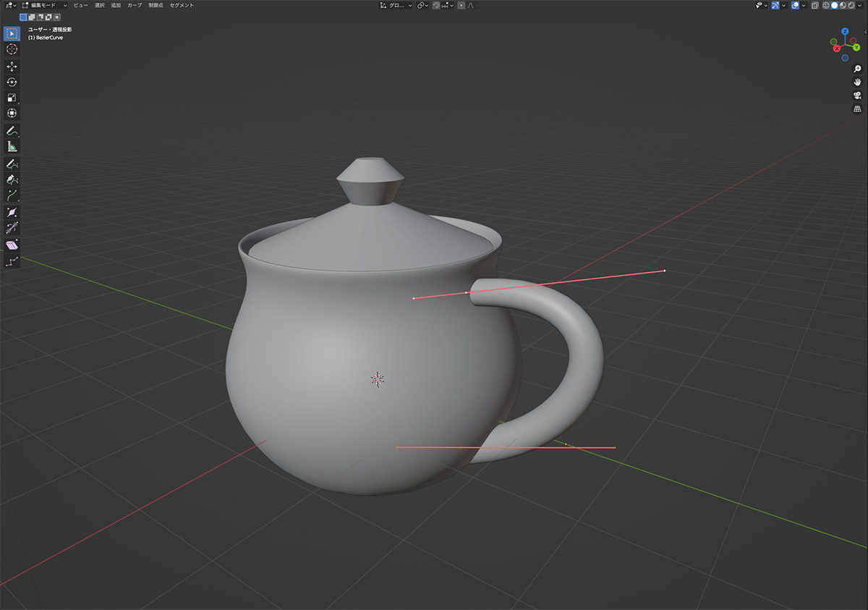868x610 pixels.
Task: Click the Z axis on navigation gizmo
Action: 844,32
